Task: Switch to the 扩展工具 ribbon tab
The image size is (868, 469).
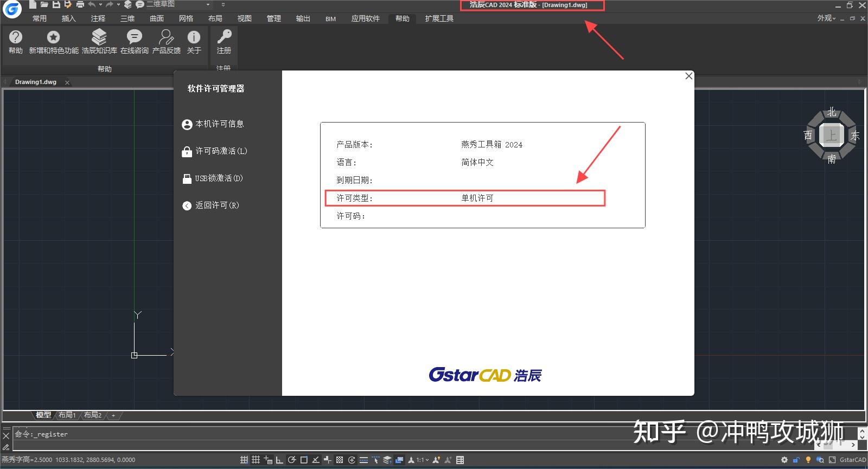Action: pyautogui.click(x=439, y=18)
